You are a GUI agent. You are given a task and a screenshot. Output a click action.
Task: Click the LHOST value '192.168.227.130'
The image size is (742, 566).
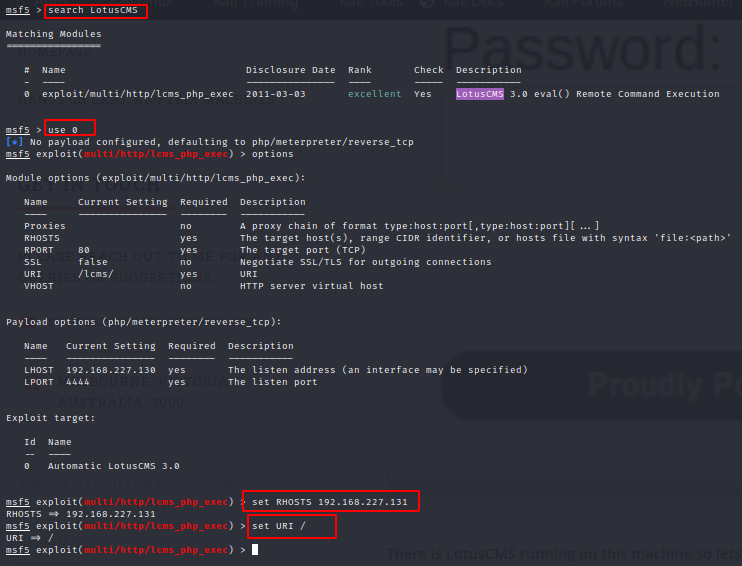click(111, 370)
